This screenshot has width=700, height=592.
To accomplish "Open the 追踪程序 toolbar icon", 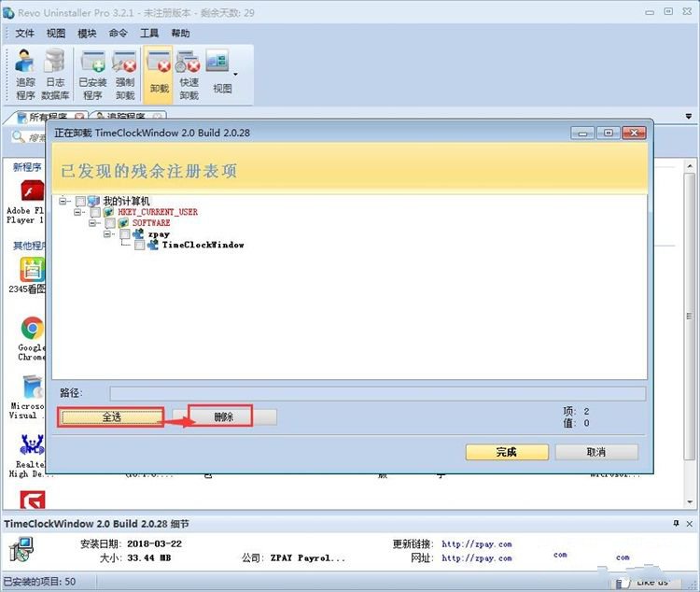I will (x=25, y=75).
